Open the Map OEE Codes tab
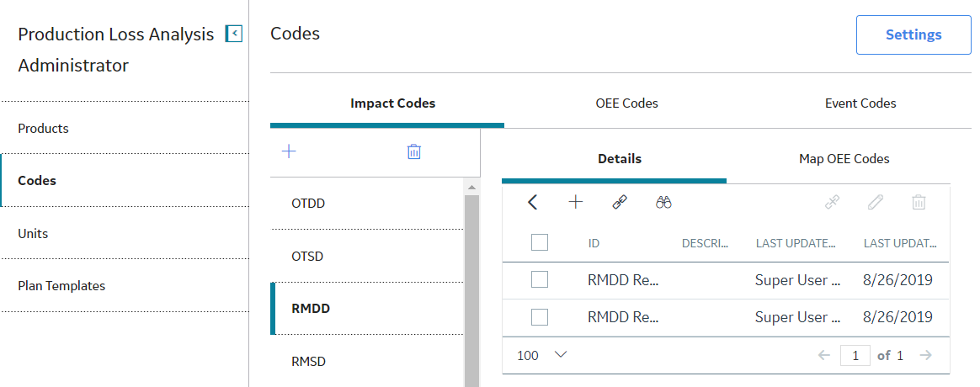Image resolution: width=980 pixels, height=387 pixels. pyautogui.click(x=844, y=158)
